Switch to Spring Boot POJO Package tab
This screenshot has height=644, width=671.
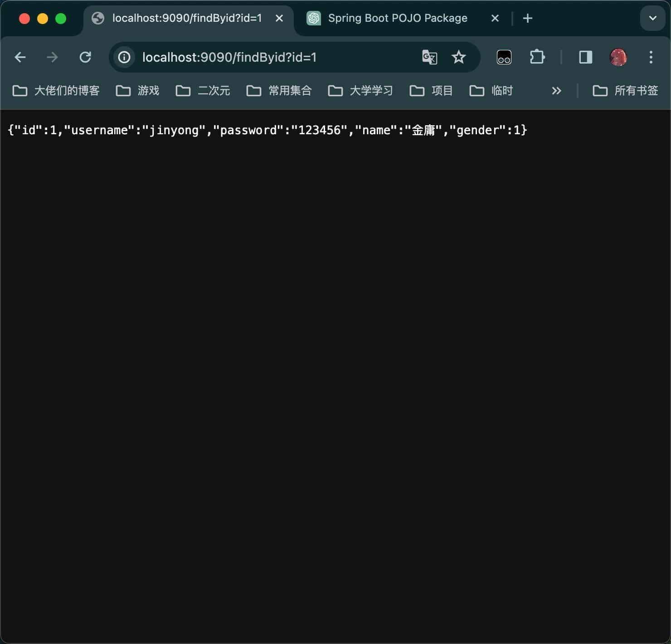[x=397, y=18]
